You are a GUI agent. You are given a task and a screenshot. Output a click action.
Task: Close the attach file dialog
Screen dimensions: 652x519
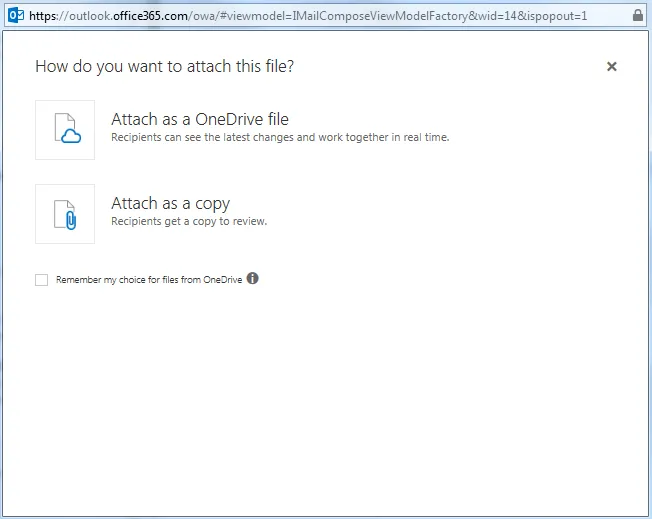pyautogui.click(x=611, y=67)
